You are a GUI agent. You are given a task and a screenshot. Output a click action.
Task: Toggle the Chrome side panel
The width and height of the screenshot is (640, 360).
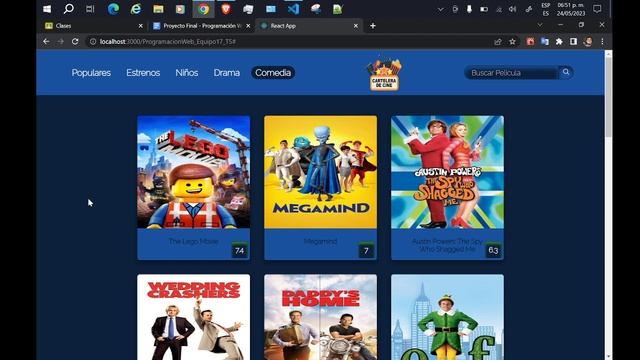[x=573, y=42]
